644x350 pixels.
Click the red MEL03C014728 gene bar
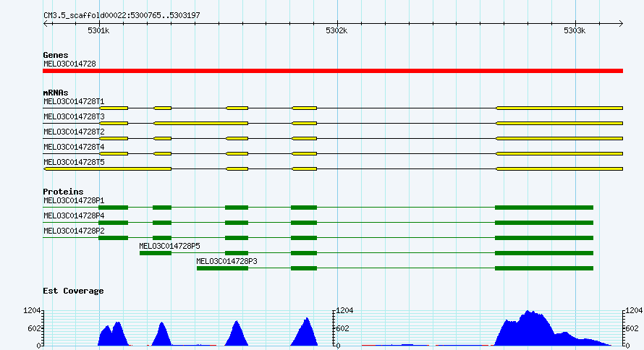tap(333, 71)
